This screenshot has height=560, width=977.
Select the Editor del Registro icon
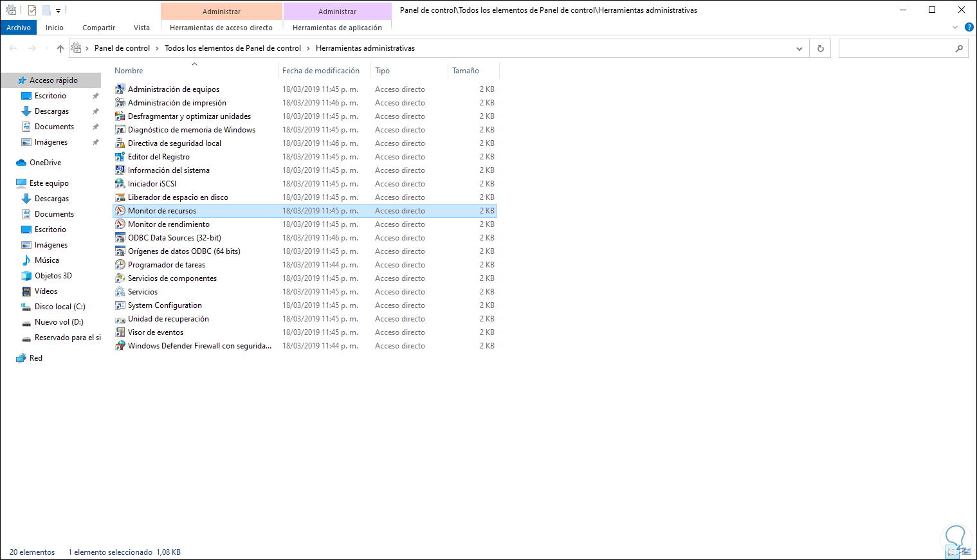[120, 157]
